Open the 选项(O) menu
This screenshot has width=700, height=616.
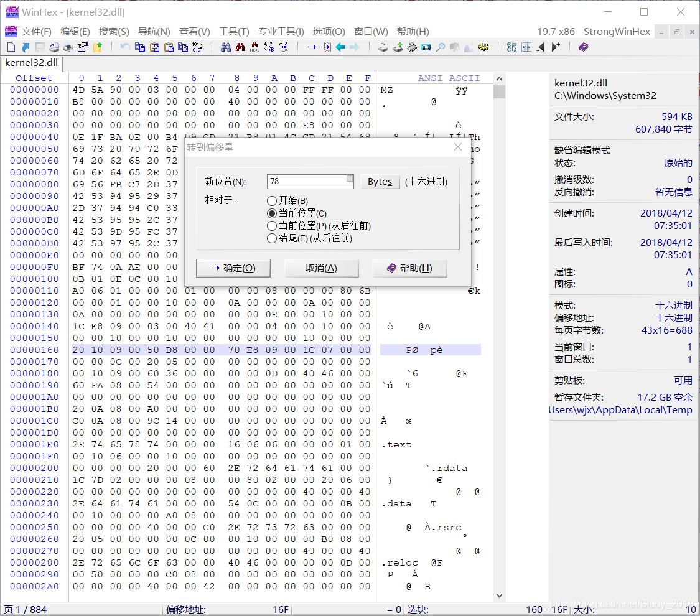(329, 32)
